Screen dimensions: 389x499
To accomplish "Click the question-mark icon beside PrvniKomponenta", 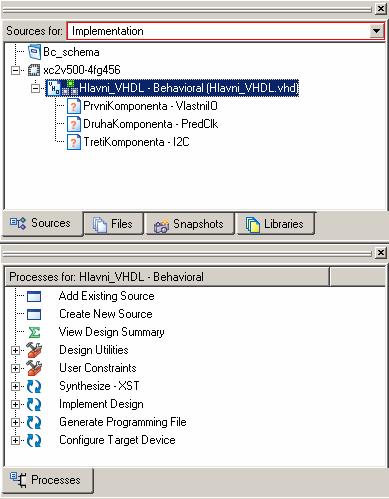I will pyautogui.click(x=73, y=106).
